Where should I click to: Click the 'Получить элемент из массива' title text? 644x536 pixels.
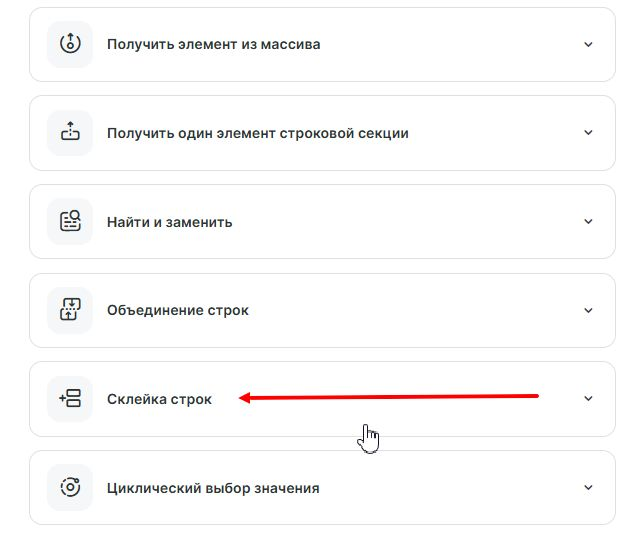214,45
